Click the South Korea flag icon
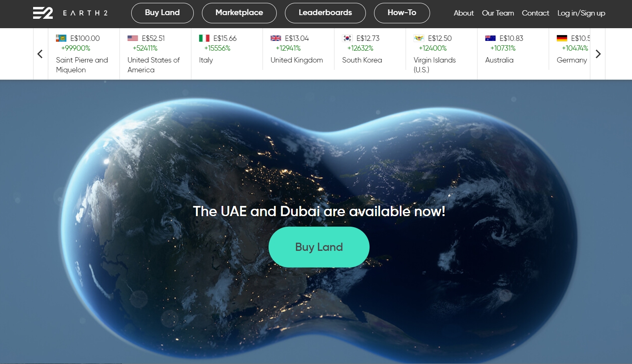 (x=347, y=38)
